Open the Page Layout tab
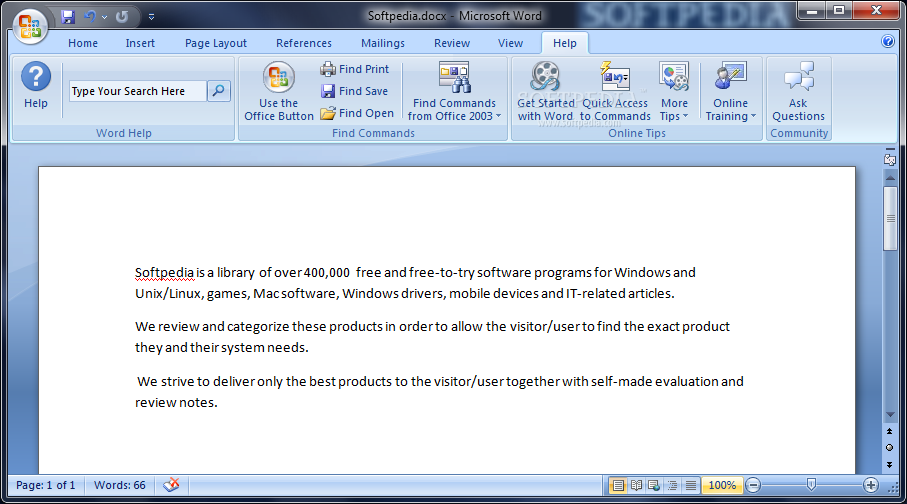 pos(216,43)
